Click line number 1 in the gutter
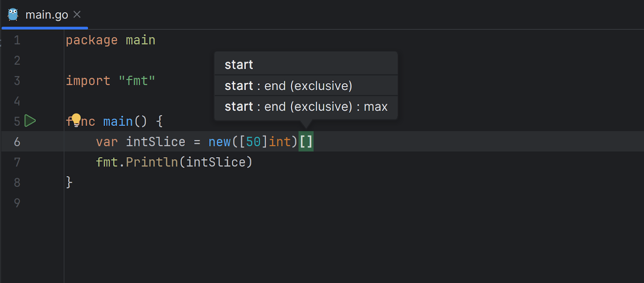The width and height of the screenshot is (644, 283). tap(17, 40)
